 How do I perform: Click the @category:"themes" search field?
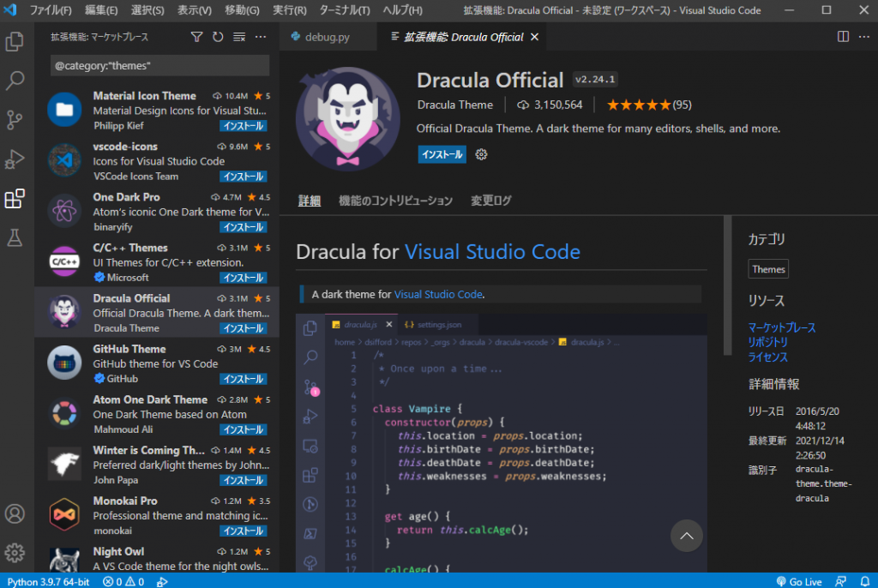[x=159, y=65]
